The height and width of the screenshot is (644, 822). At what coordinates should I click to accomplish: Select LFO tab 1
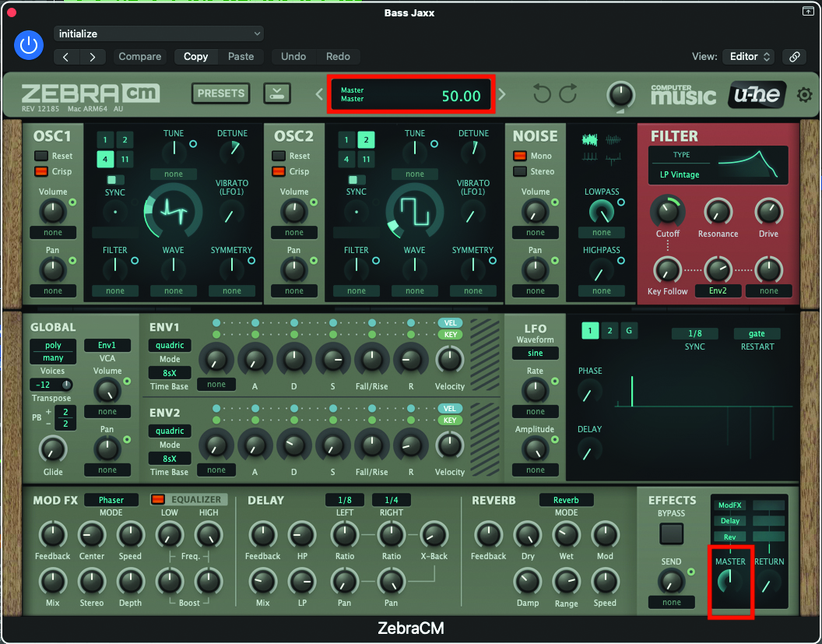(x=590, y=330)
